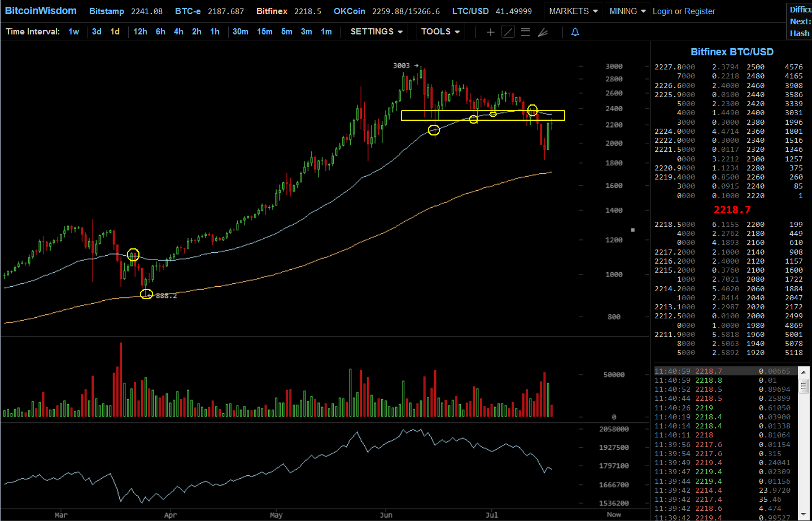Viewport: 812px width, 521px height.
Task: Click the 3003 high price label
Action: click(x=401, y=65)
